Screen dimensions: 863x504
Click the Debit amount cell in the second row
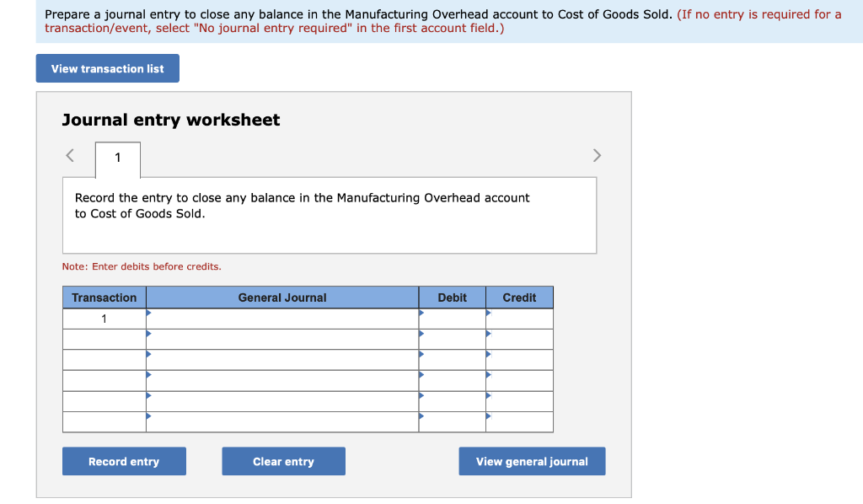click(452, 339)
